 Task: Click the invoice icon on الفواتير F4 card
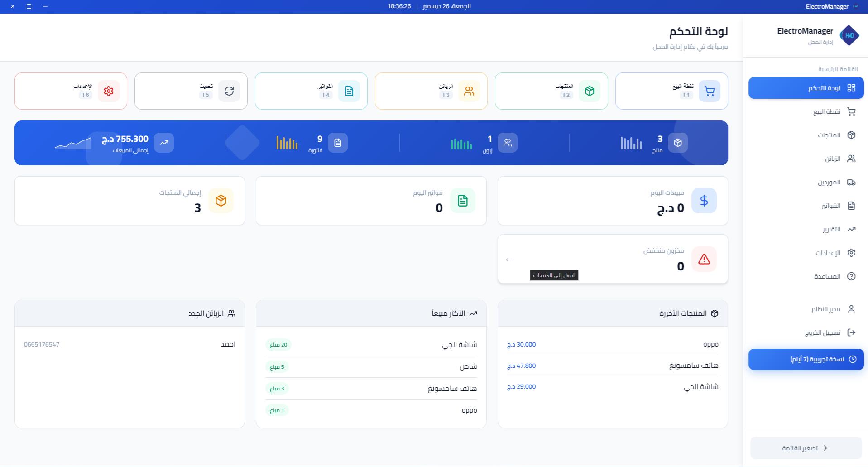click(x=349, y=91)
